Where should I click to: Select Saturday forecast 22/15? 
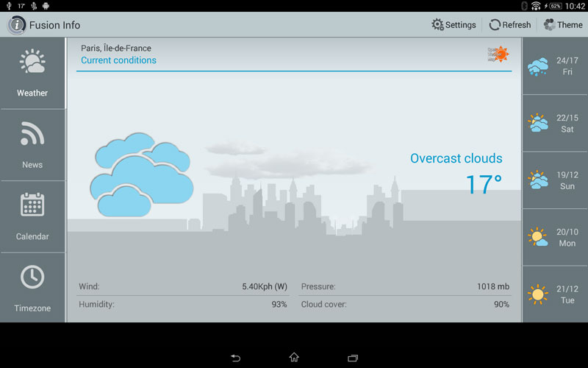coord(555,123)
